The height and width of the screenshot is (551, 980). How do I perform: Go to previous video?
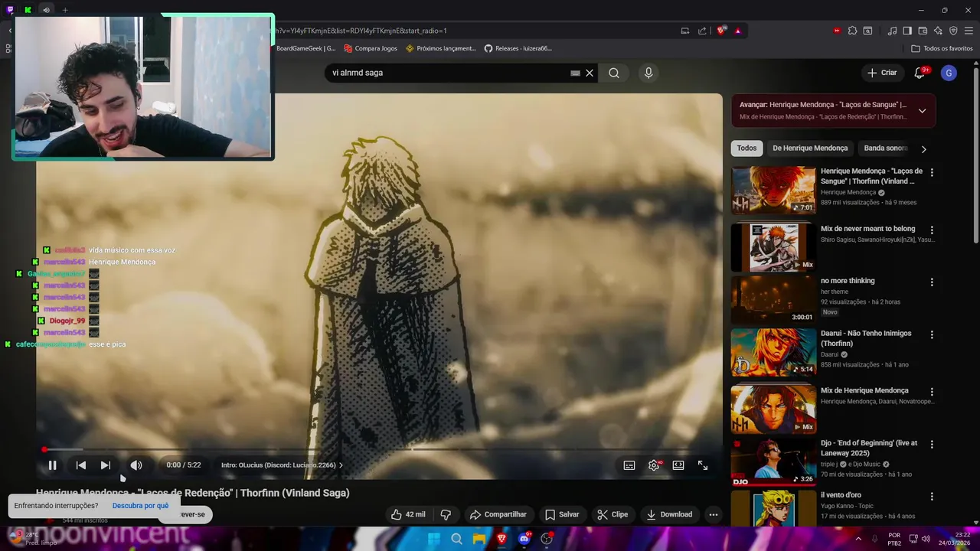tap(81, 465)
